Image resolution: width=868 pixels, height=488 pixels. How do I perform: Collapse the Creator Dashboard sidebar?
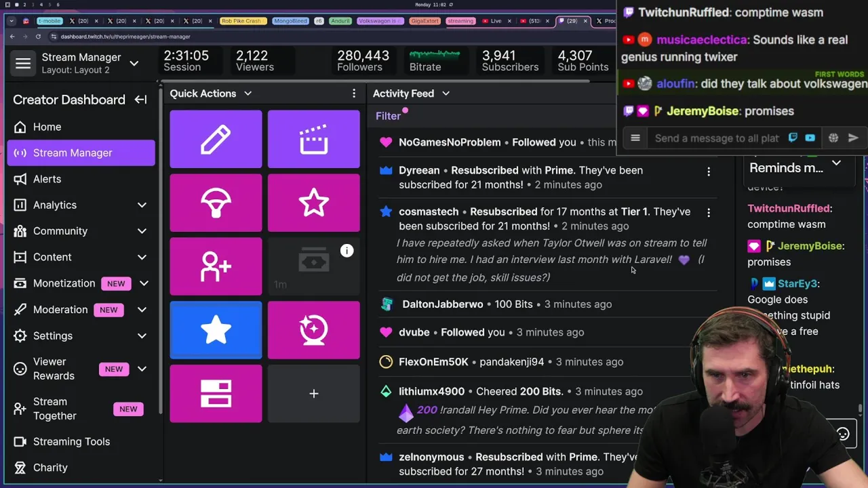[140, 100]
